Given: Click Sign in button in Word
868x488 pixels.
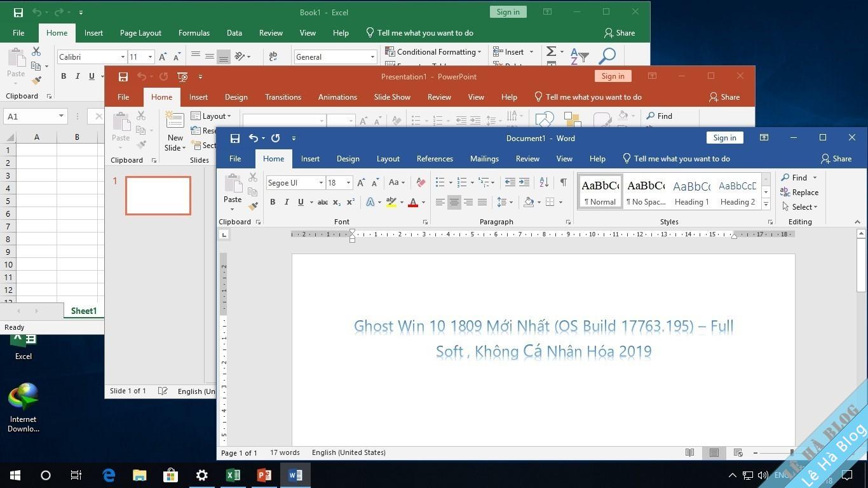Looking at the screenshot, I should pos(724,137).
